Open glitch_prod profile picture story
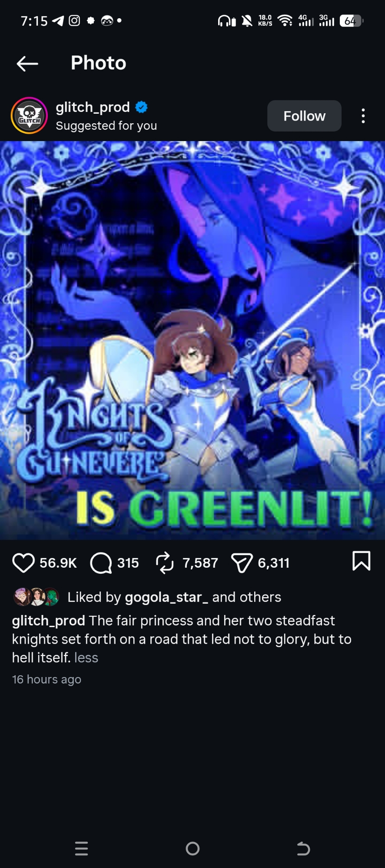The height and width of the screenshot is (868, 385). click(29, 115)
